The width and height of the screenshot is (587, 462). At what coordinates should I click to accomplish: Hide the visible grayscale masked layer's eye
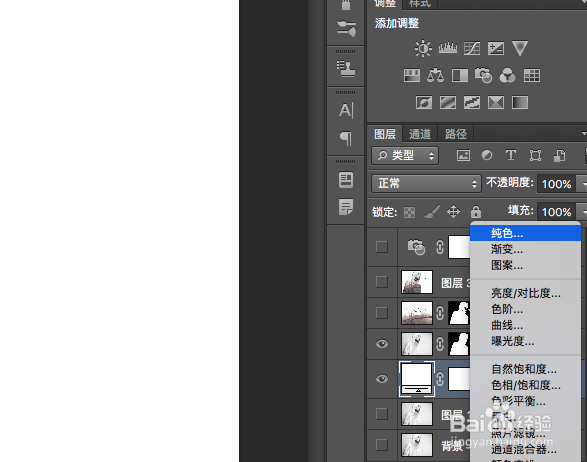pyautogui.click(x=382, y=344)
